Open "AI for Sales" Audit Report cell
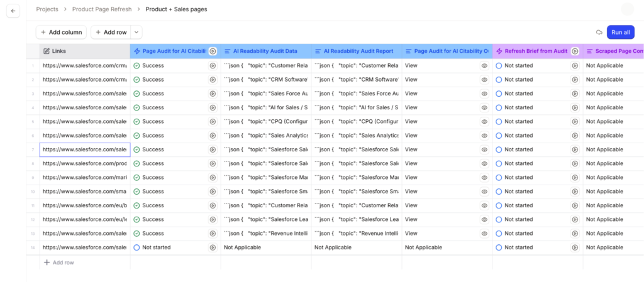 click(357, 107)
